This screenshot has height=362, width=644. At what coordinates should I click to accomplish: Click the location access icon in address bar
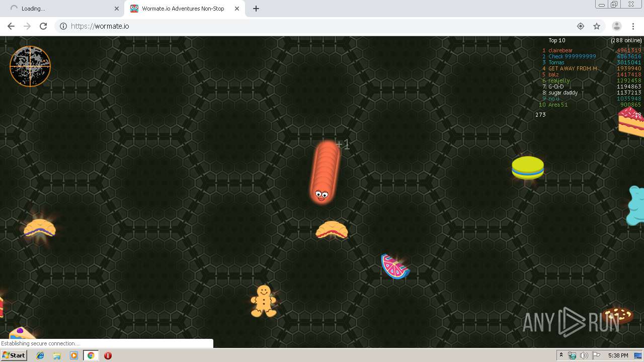tap(581, 26)
